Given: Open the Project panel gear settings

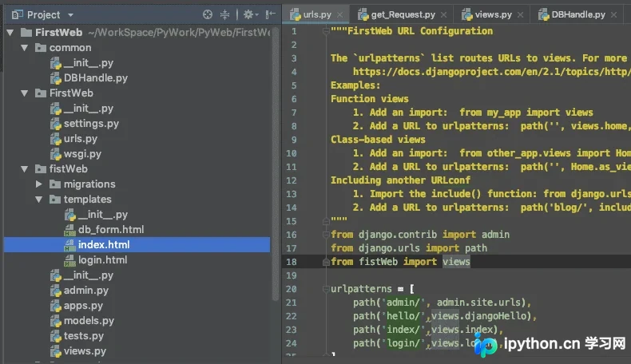Looking at the screenshot, I should click(250, 15).
